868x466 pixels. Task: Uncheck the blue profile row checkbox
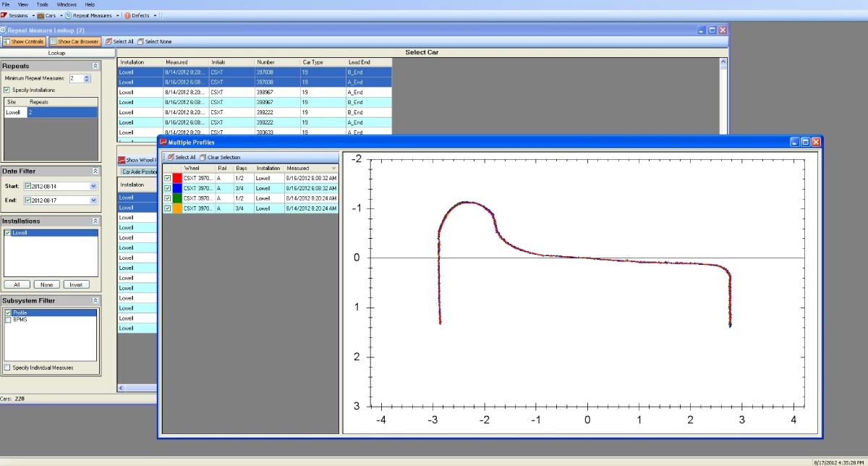(x=168, y=188)
